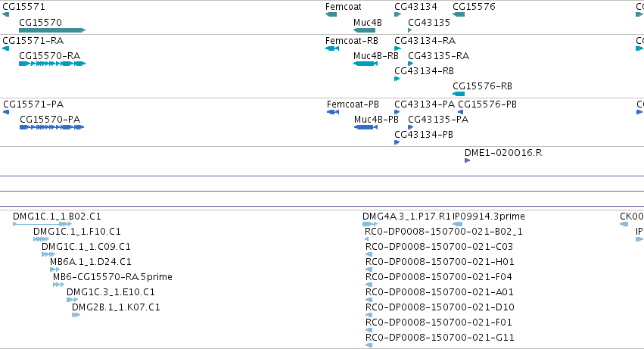The width and height of the screenshot is (644, 349).
Task: Select the MB6-CG15570-RA.5prime label
Action: tap(113, 277)
